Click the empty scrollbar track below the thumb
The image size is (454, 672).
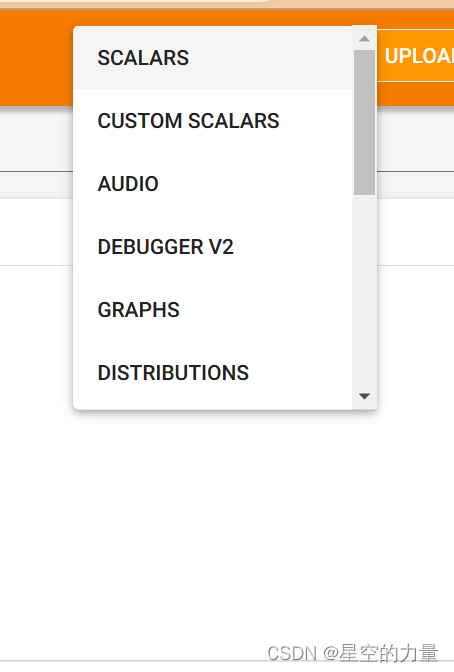click(x=364, y=291)
